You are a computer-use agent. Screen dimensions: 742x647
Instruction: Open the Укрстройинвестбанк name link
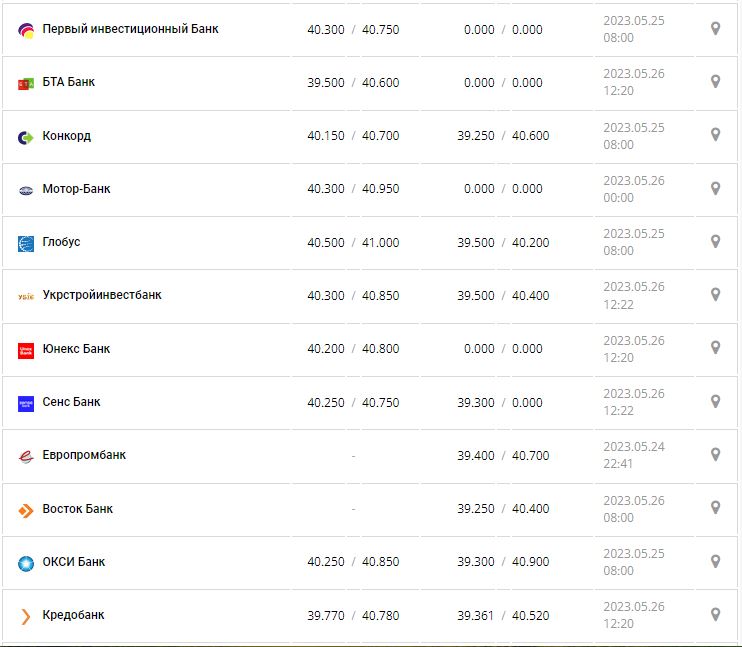coord(101,295)
